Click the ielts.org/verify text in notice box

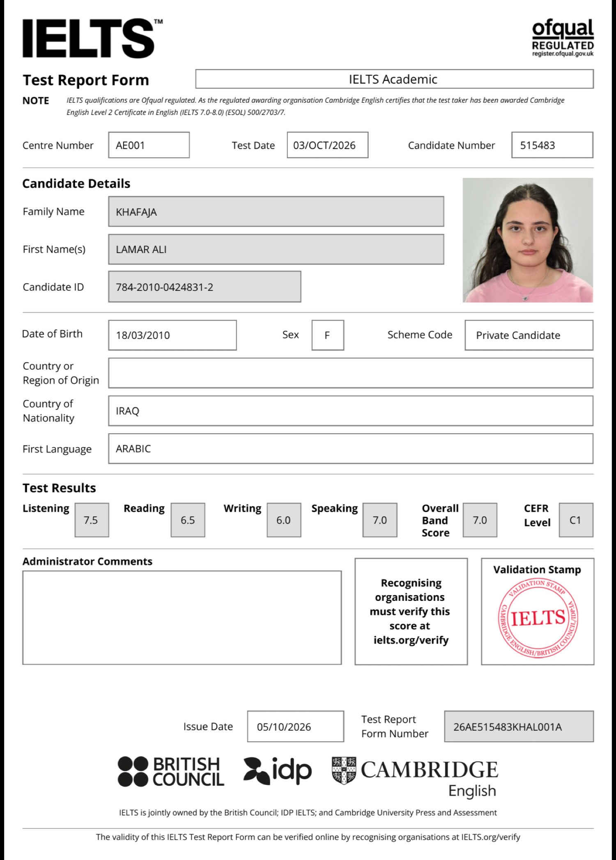[411, 640]
